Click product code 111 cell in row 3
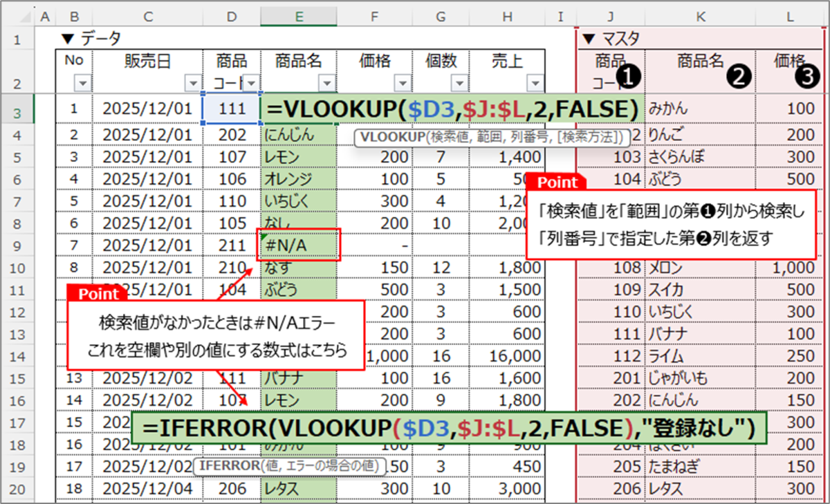This screenshot has width=830, height=504. (x=232, y=109)
